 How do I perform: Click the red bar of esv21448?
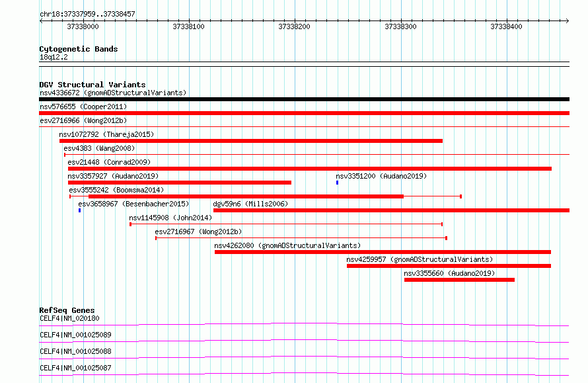tap(310, 169)
